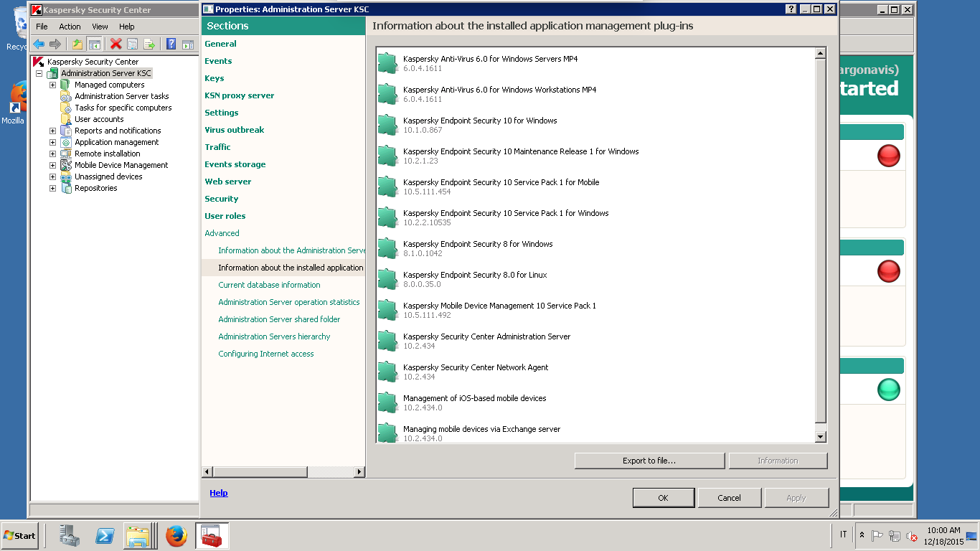Screen dimensions: 980x551
Task: Click the red X Delete toolbar icon
Action: click(116, 44)
